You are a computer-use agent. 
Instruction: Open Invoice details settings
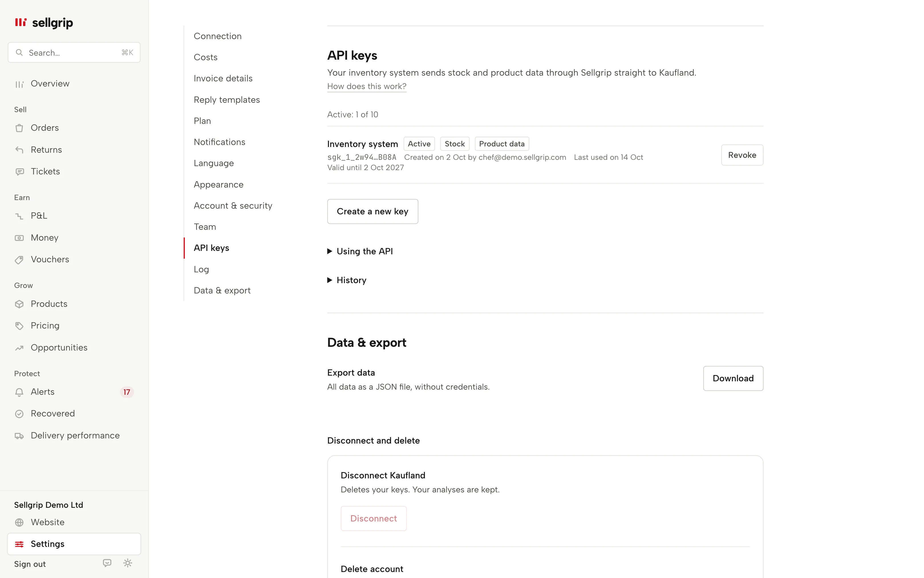tap(223, 78)
